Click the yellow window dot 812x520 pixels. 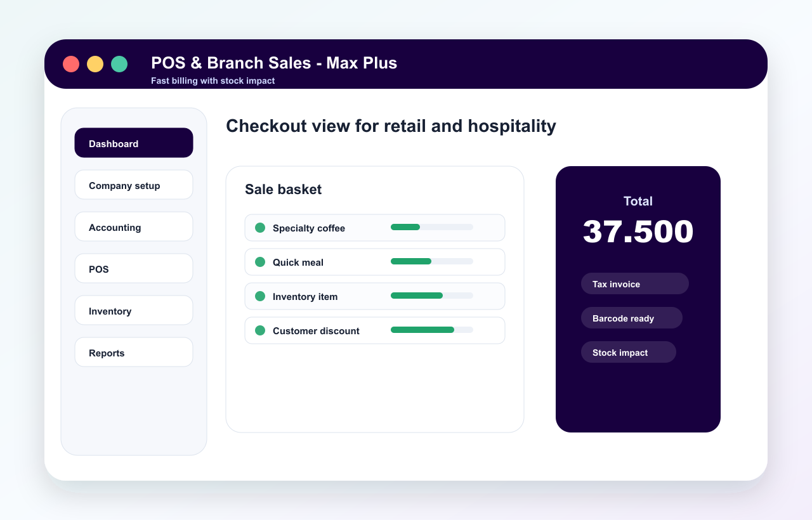coord(95,64)
